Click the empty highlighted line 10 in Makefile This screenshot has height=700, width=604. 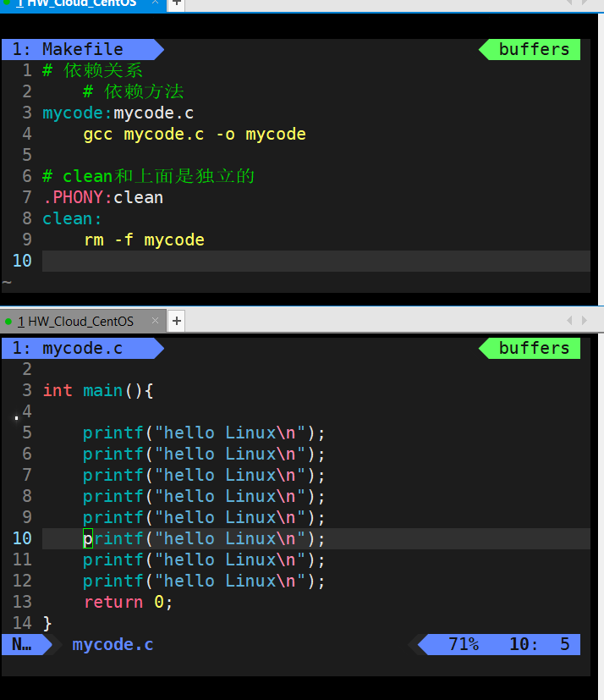tap(316, 261)
